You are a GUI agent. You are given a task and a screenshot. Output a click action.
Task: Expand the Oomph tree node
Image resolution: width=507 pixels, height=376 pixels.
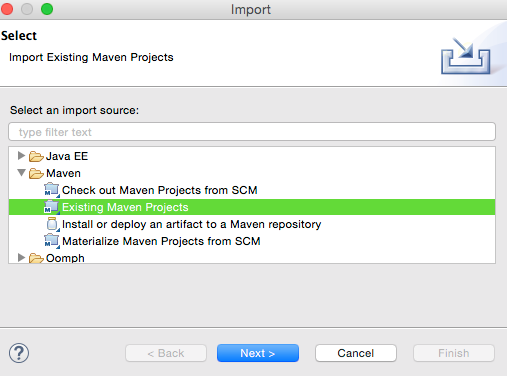pos(21,257)
